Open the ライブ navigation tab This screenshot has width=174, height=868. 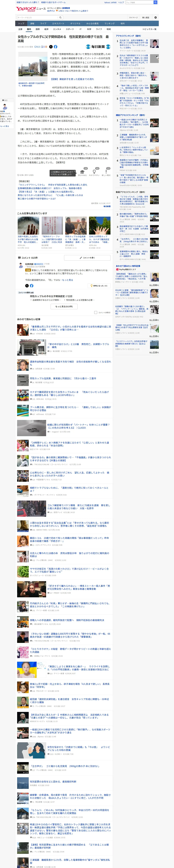pyautogui.click(x=43, y=24)
